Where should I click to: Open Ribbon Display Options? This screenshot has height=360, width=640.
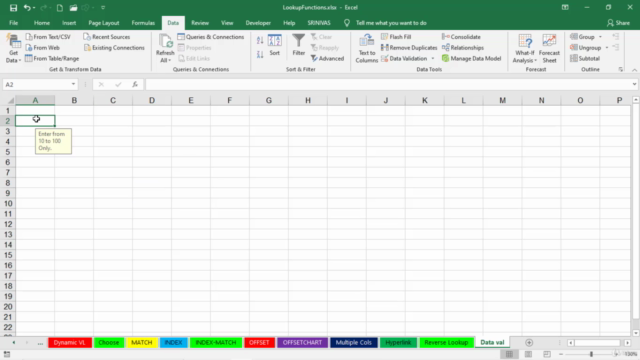pyautogui.click(x=565, y=7)
